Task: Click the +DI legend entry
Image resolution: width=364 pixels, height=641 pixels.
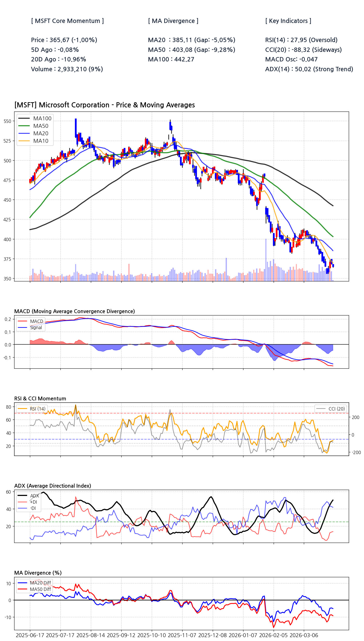Action: (27, 502)
